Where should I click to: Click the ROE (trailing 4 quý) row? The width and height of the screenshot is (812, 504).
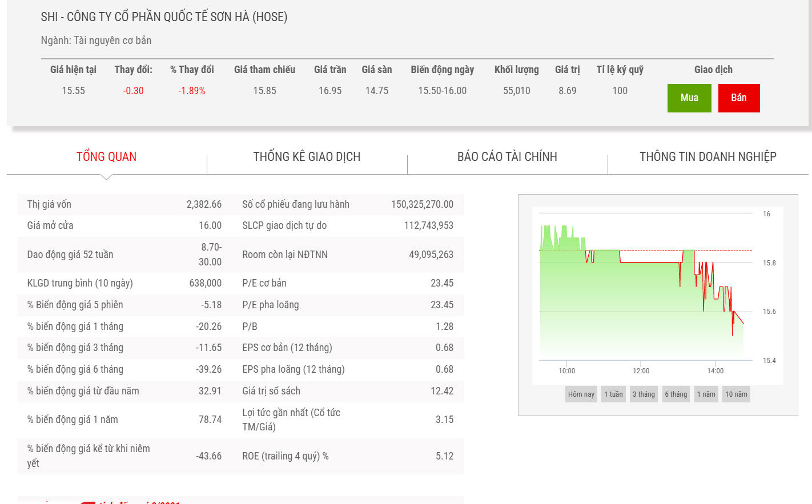tap(347, 456)
